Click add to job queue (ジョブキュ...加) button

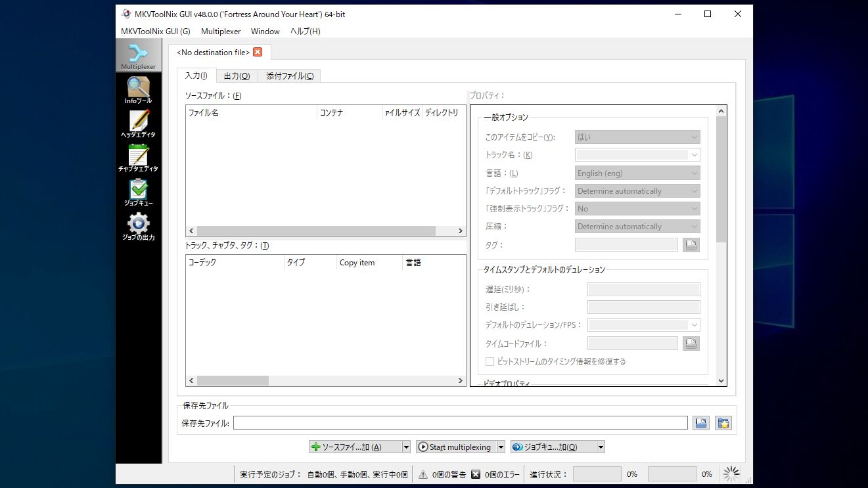[x=553, y=447]
